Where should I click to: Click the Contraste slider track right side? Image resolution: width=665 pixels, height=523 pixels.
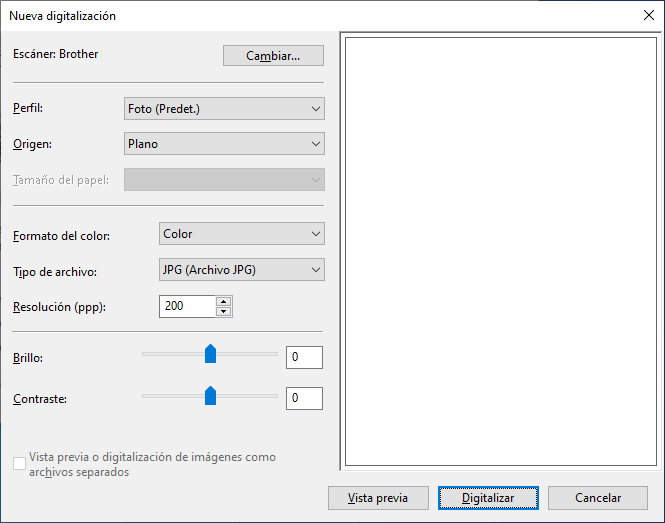(255, 396)
